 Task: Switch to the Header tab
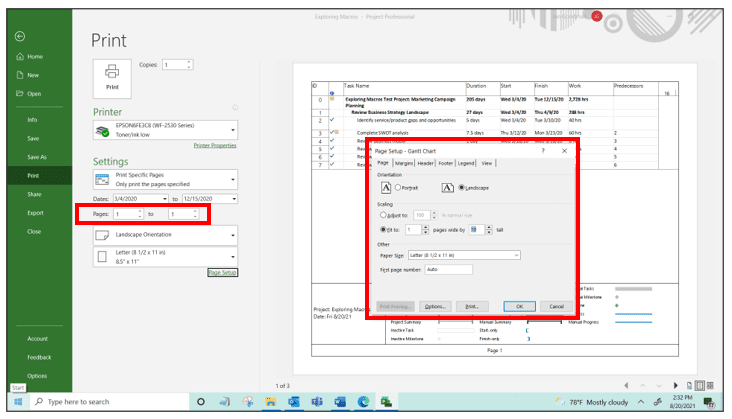pyautogui.click(x=425, y=163)
